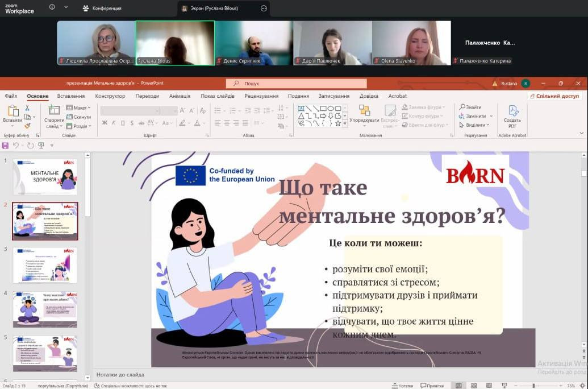Open Замінити replace dropdown arrow
Viewport: 588px width, 389px height.
(491, 116)
